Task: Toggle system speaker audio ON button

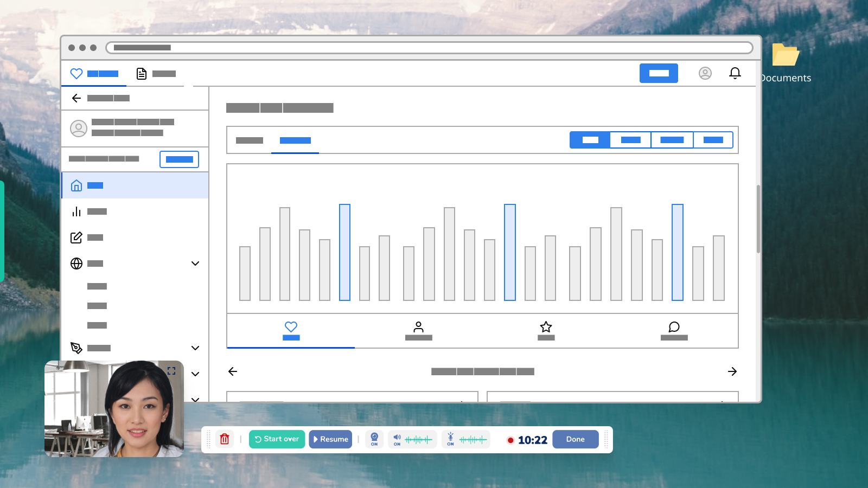Action: point(397,439)
